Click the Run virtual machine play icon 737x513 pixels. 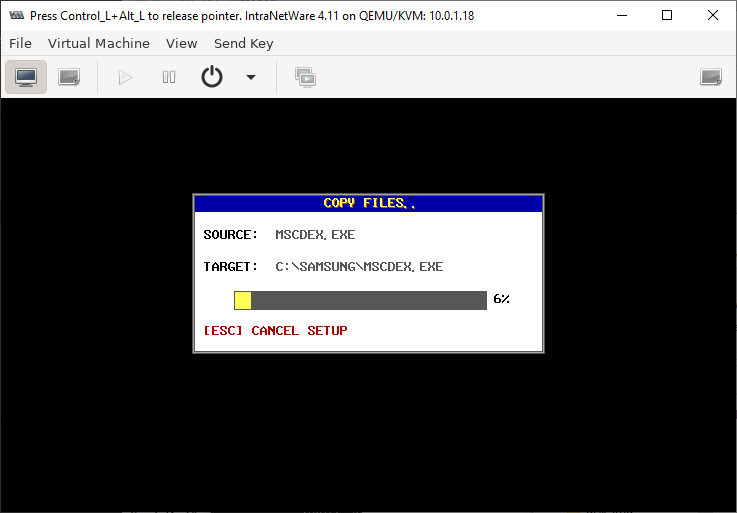[125, 77]
